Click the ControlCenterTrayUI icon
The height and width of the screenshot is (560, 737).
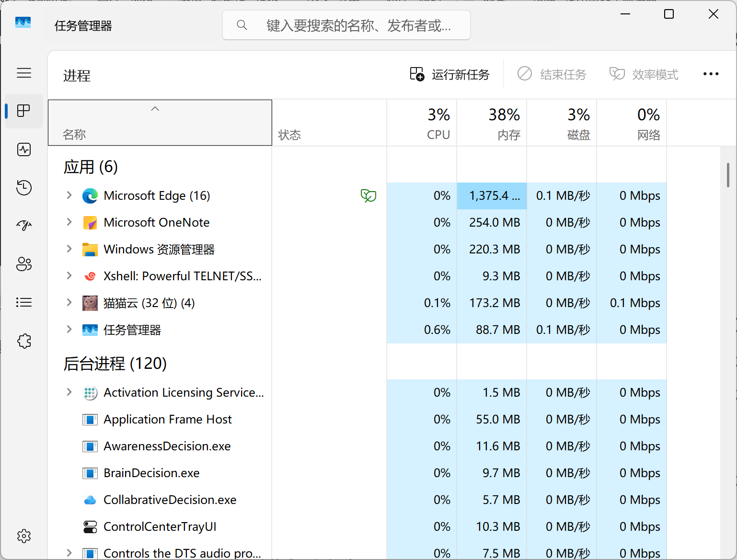tap(90, 527)
